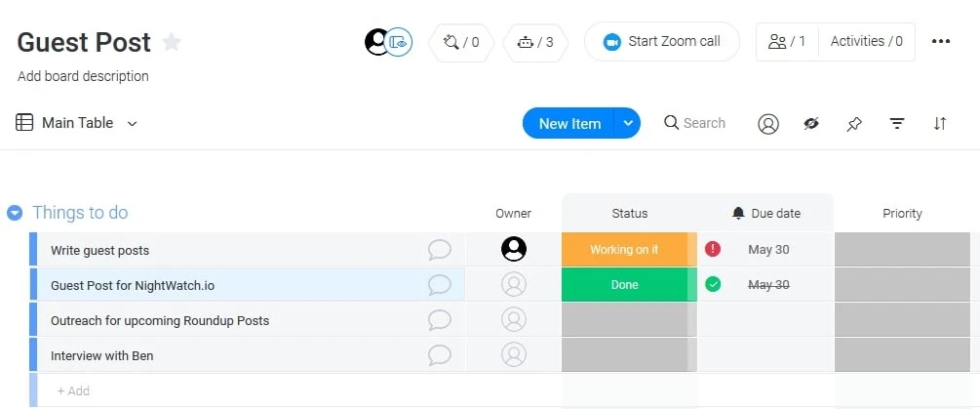Click the Start Zoom call button

click(x=662, y=42)
